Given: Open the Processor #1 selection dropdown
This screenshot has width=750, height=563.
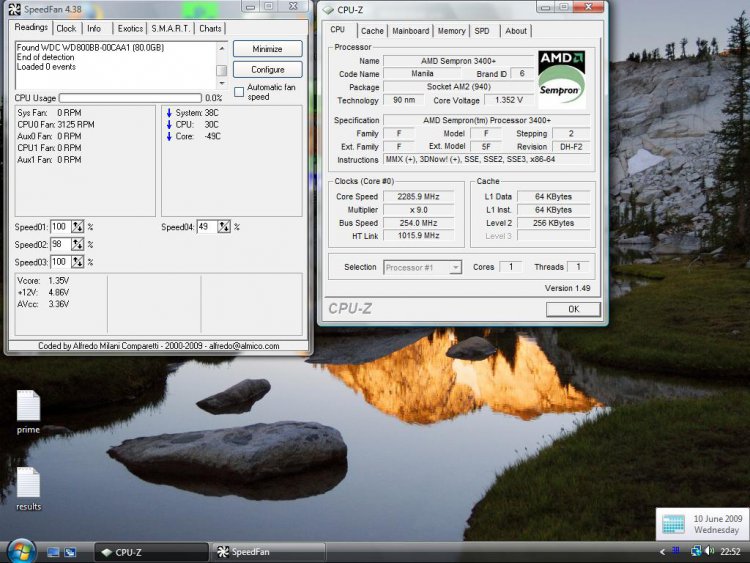Looking at the screenshot, I should 422,267.
